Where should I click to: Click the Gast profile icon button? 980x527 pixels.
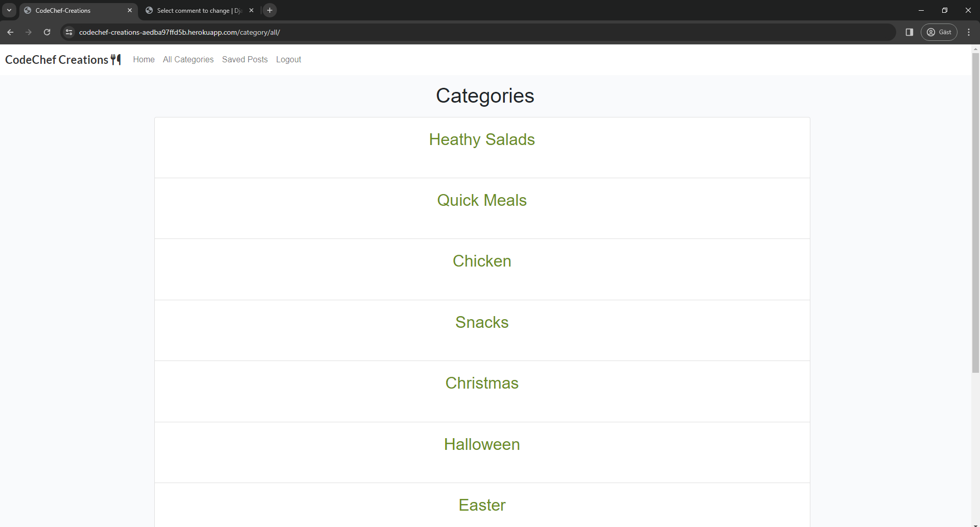coord(939,32)
